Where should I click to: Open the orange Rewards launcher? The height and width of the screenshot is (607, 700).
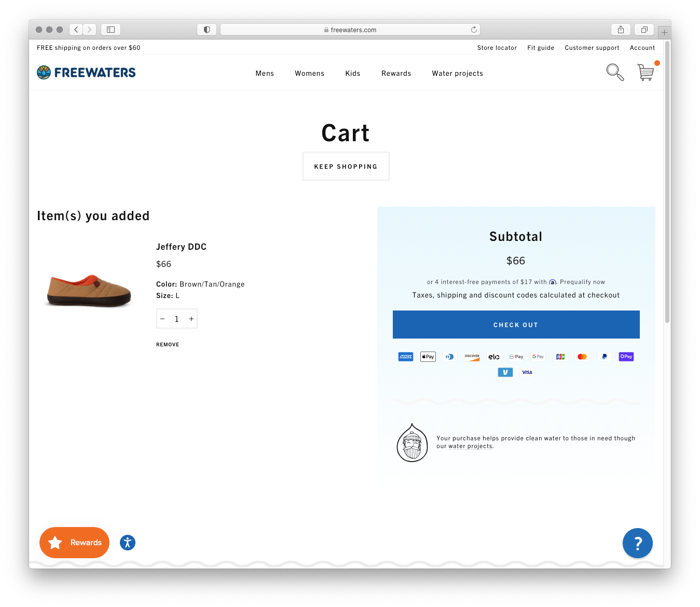[74, 543]
